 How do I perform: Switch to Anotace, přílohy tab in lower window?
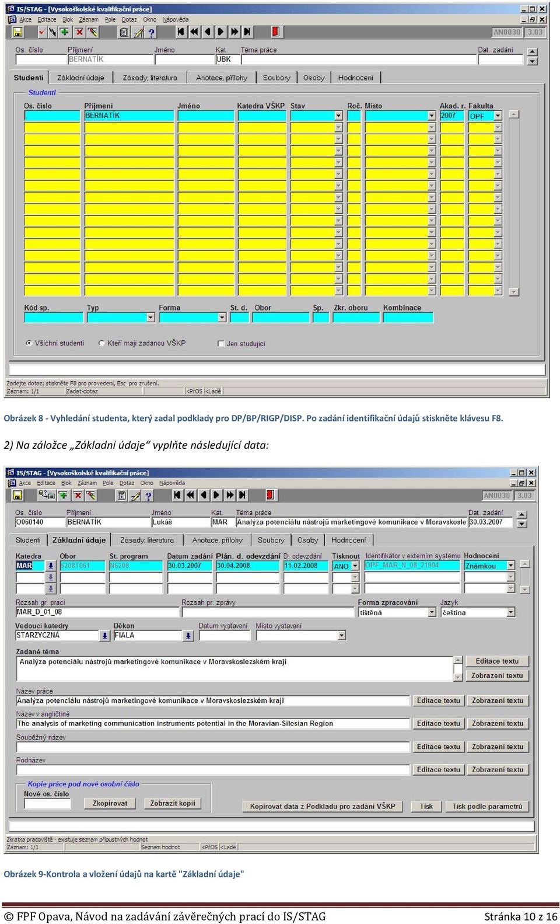pos(217,540)
